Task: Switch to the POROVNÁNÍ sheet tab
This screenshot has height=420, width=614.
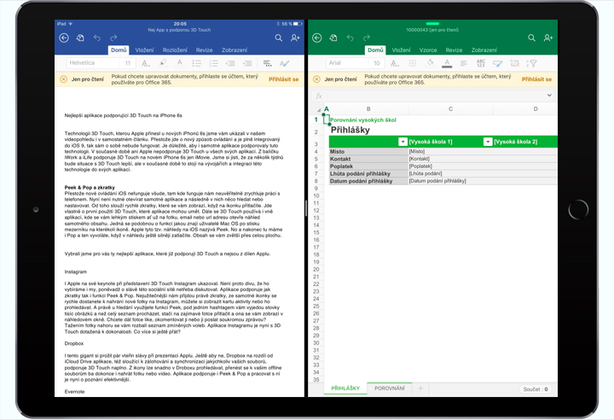Action: [x=389, y=388]
